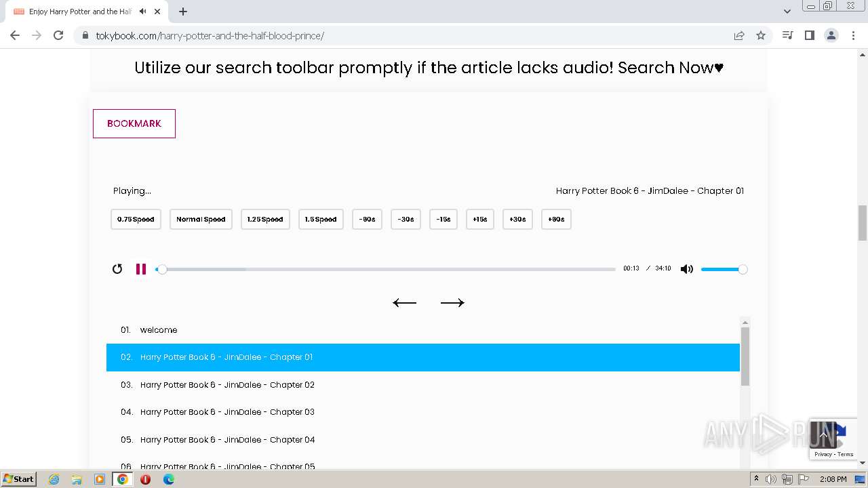868x488 pixels.
Task: Restart the audio track with reload icon
Action: pyautogui.click(x=117, y=269)
